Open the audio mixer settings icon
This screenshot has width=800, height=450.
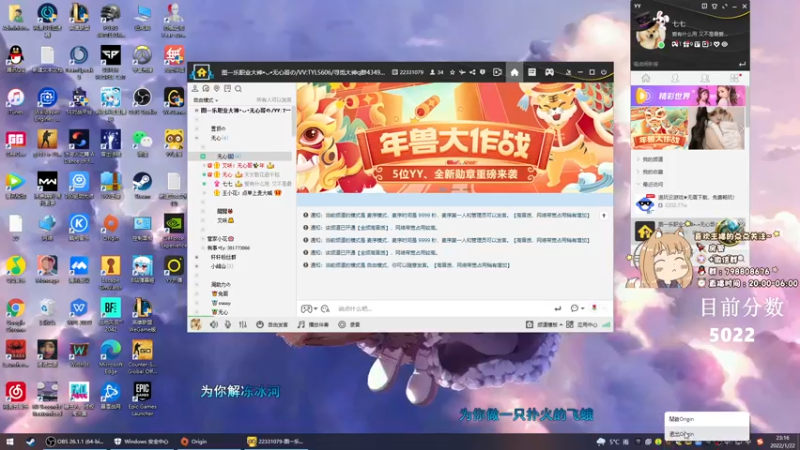click(x=243, y=324)
